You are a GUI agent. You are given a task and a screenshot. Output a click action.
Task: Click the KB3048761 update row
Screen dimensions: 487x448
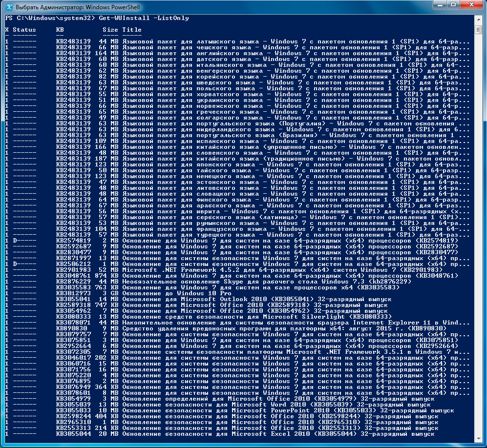232,276
